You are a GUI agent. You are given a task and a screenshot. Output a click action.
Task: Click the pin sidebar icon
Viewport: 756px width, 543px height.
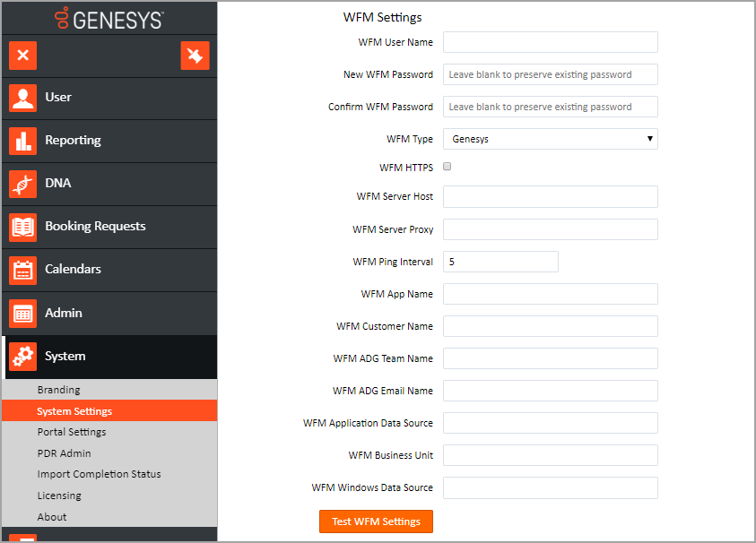pyautogui.click(x=195, y=56)
